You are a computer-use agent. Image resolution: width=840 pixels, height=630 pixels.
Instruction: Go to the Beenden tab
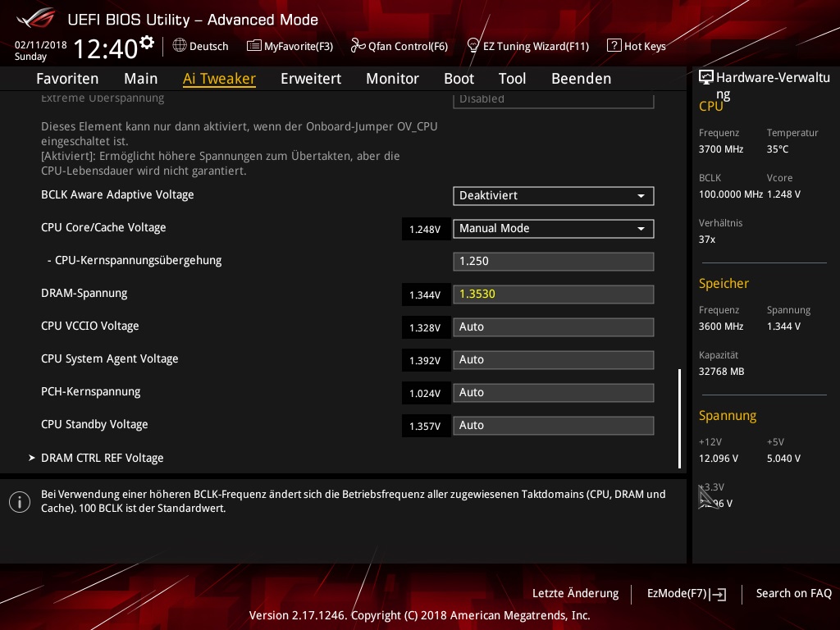coord(582,79)
